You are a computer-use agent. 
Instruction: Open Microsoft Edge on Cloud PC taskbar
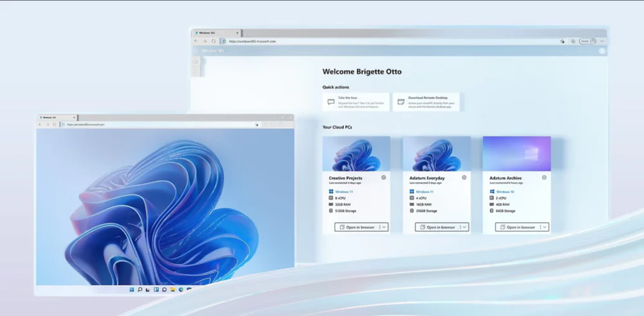181,290
